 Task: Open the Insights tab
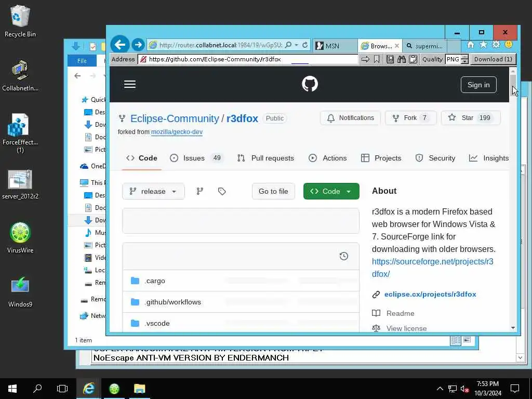pos(488,158)
